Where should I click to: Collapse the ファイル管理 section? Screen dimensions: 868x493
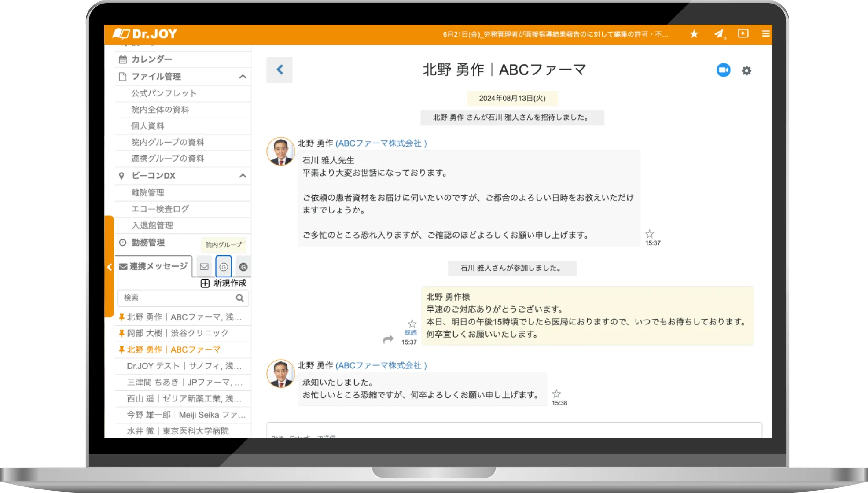(x=243, y=77)
